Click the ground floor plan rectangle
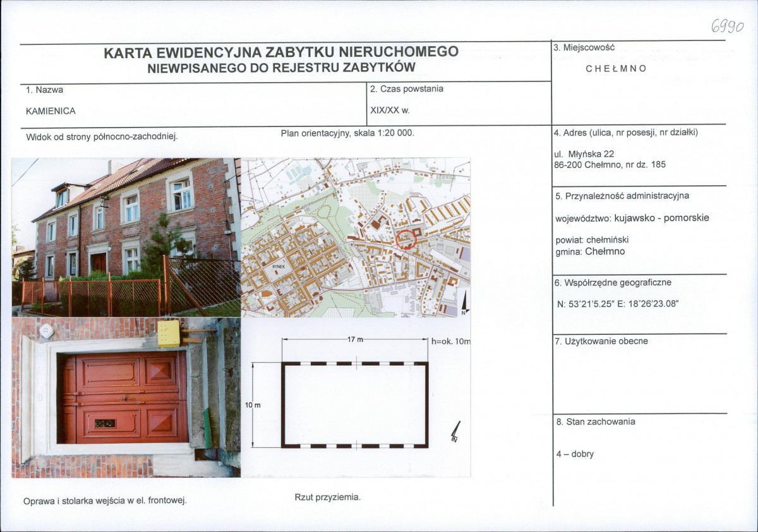 [355, 405]
